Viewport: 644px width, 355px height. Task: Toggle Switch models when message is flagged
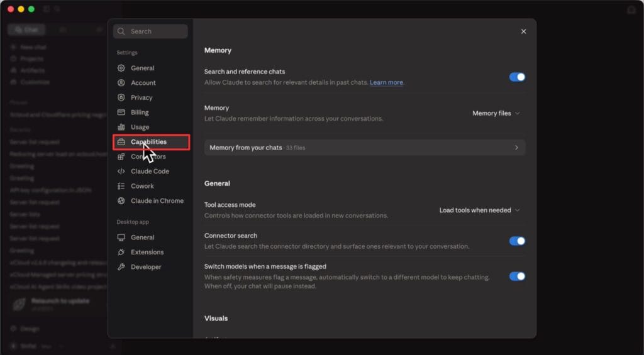pyautogui.click(x=517, y=276)
